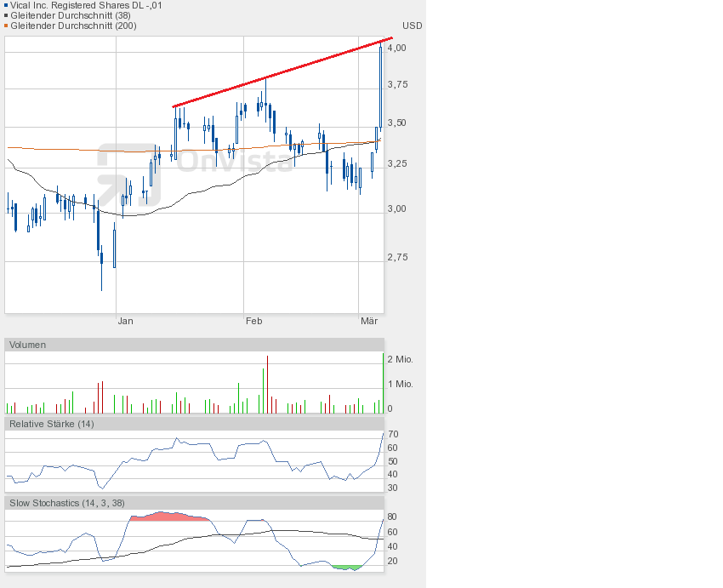Image resolution: width=723 pixels, height=588 pixels.
Task: Click the 4,00 price axis label
Action: click(397, 48)
